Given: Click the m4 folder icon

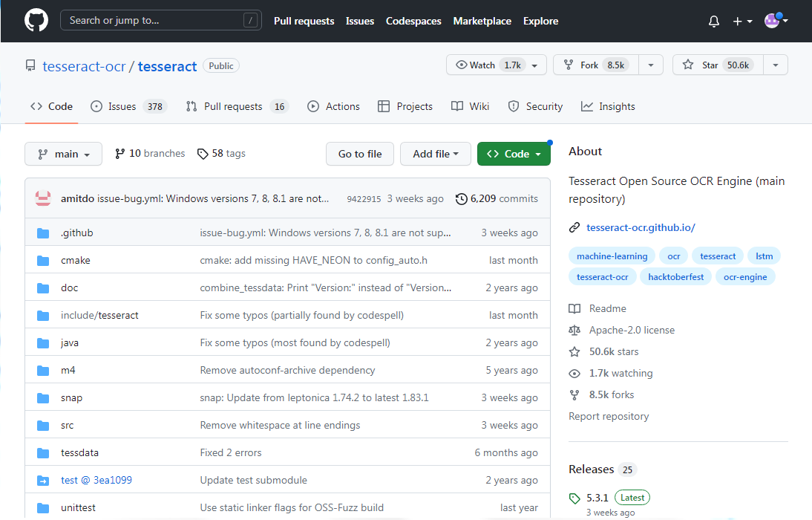Looking at the screenshot, I should [43, 371].
